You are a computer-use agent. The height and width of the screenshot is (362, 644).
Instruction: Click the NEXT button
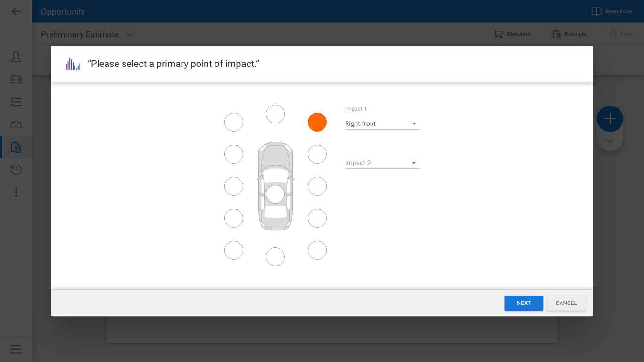[523, 303]
